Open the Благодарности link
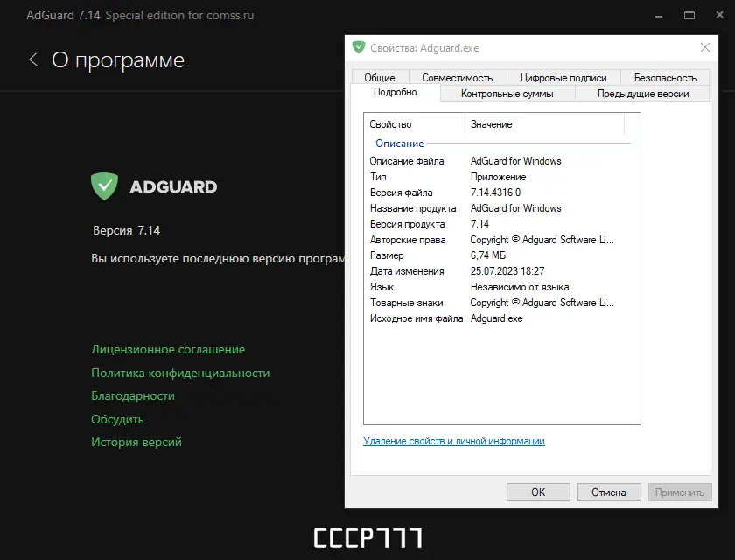735x560 pixels. (x=133, y=396)
